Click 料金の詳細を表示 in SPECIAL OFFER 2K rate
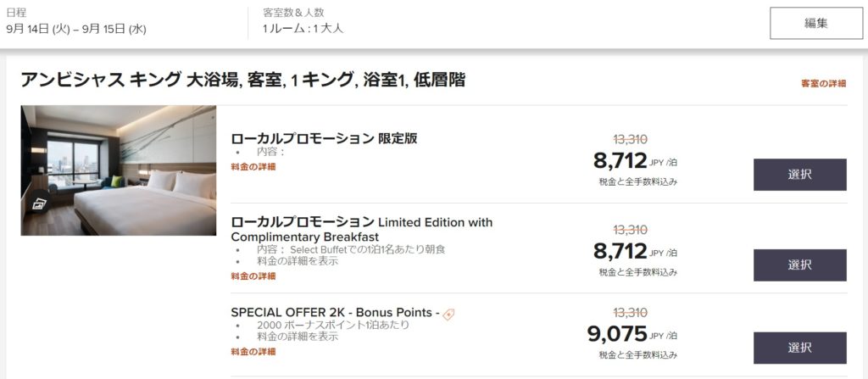 point(298,337)
